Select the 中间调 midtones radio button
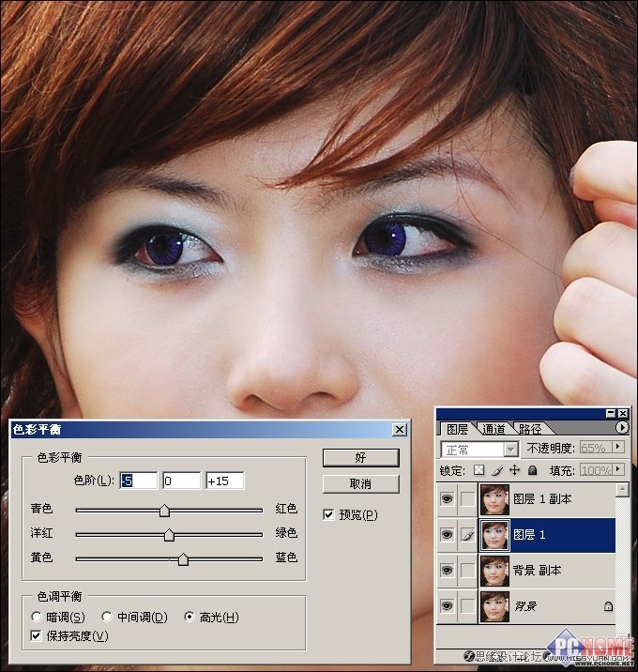638x672 pixels. coord(107,617)
